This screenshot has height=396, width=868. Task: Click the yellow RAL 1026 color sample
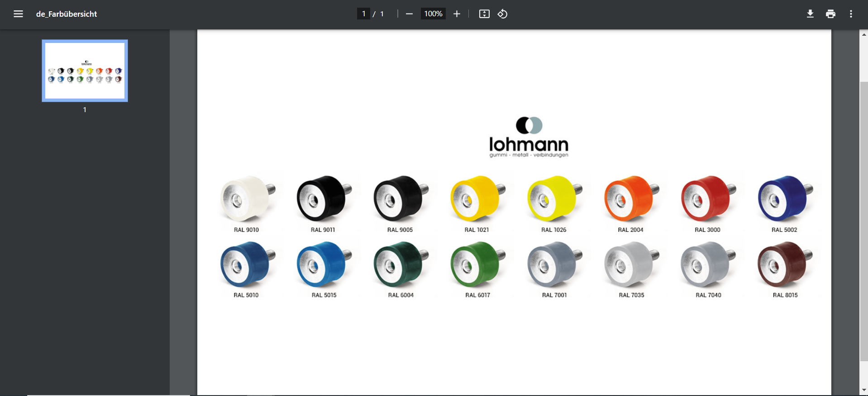pos(553,199)
